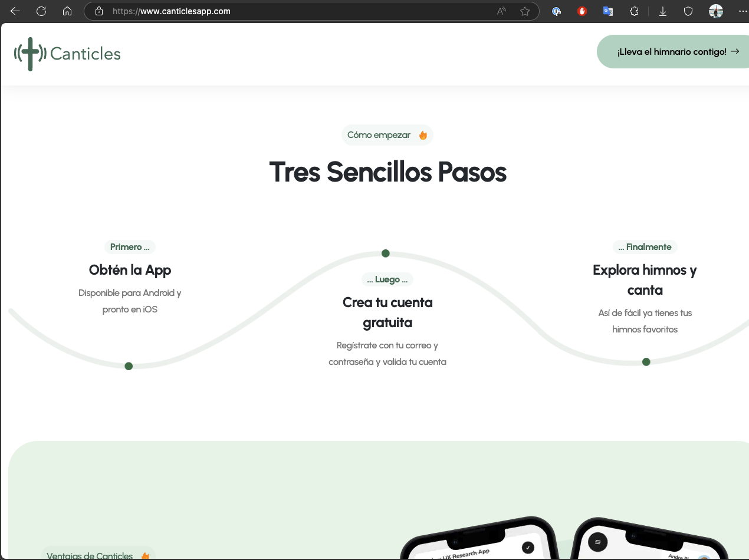This screenshot has width=749, height=560.
Task: Open the first extension icon beside the star
Action: click(x=556, y=11)
